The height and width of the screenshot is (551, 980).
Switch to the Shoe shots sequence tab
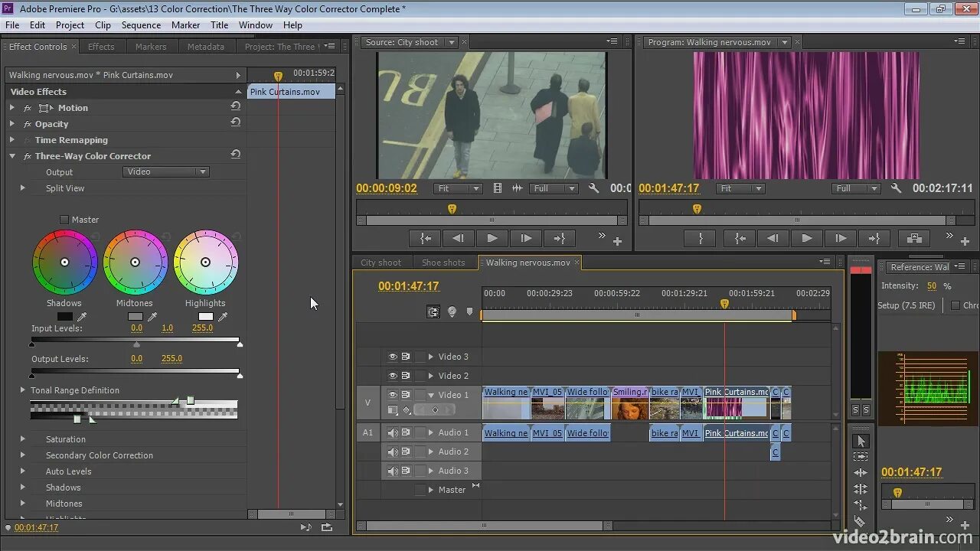pyautogui.click(x=443, y=262)
